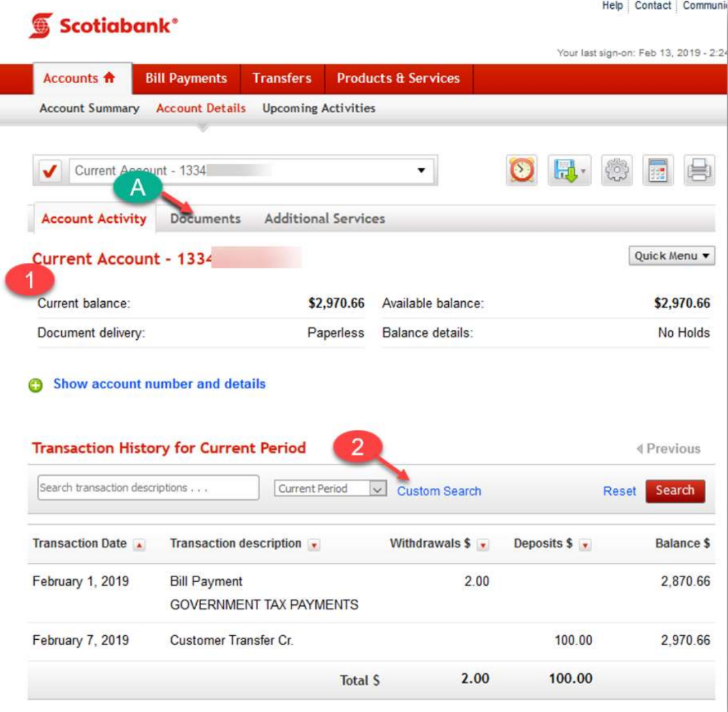The height and width of the screenshot is (712, 728).
Task: Click GOVERNMENT TAX PAYMENTS text
Action: click(264, 605)
